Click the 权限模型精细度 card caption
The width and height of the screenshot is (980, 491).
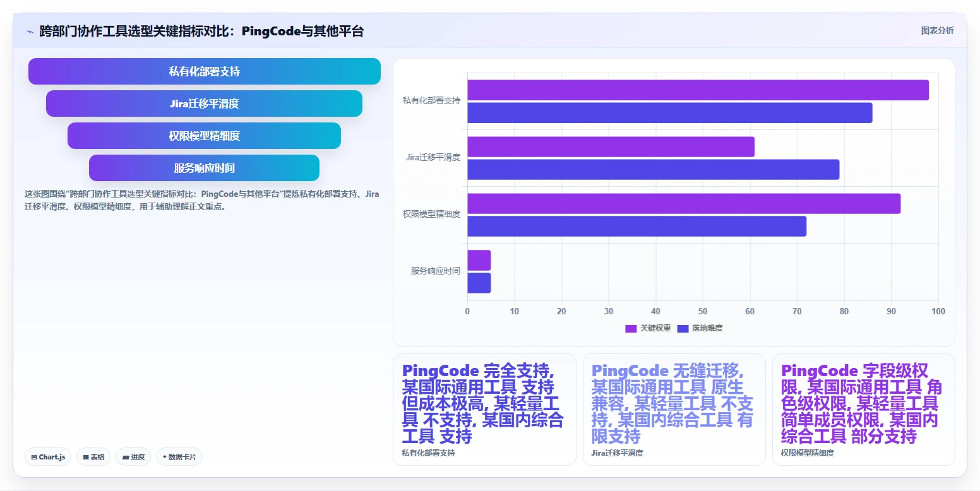[x=807, y=453]
